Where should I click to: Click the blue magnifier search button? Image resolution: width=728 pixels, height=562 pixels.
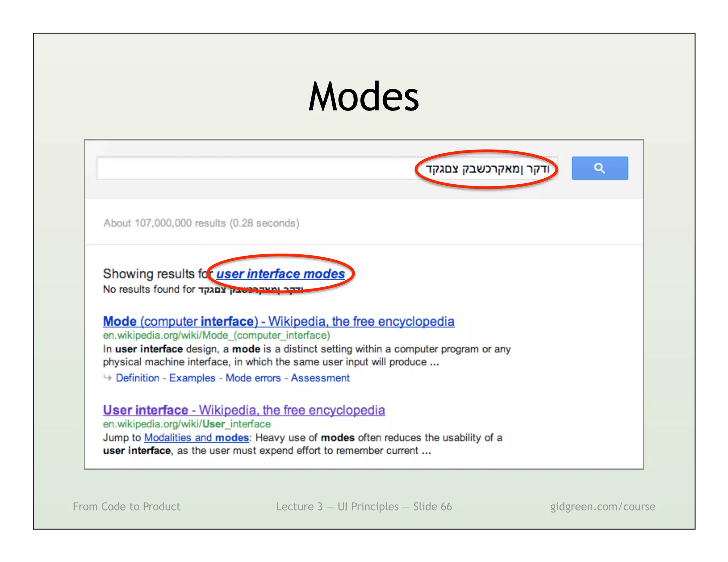click(x=600, y=168)
